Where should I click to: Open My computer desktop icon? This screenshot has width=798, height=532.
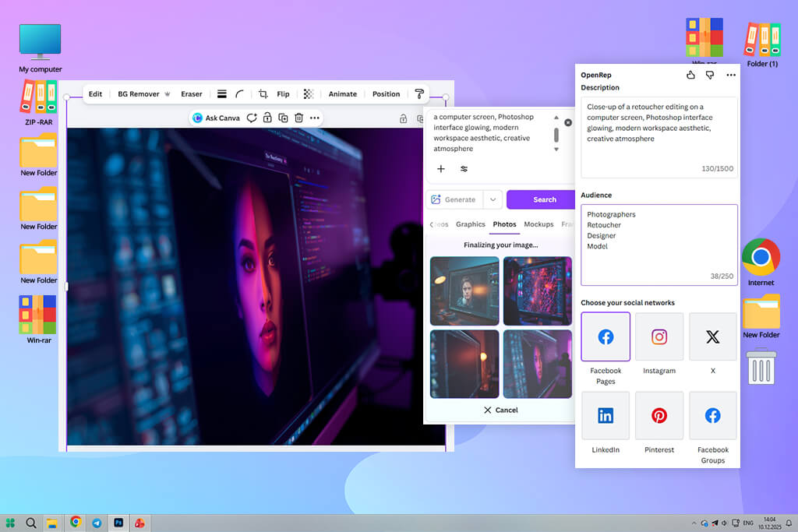[41, 48]
